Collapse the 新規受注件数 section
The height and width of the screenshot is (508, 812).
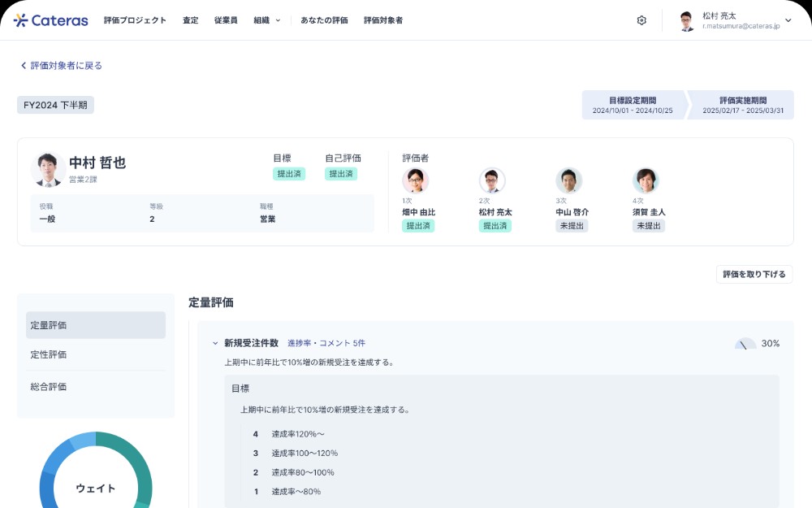click(x=215, y=344)
